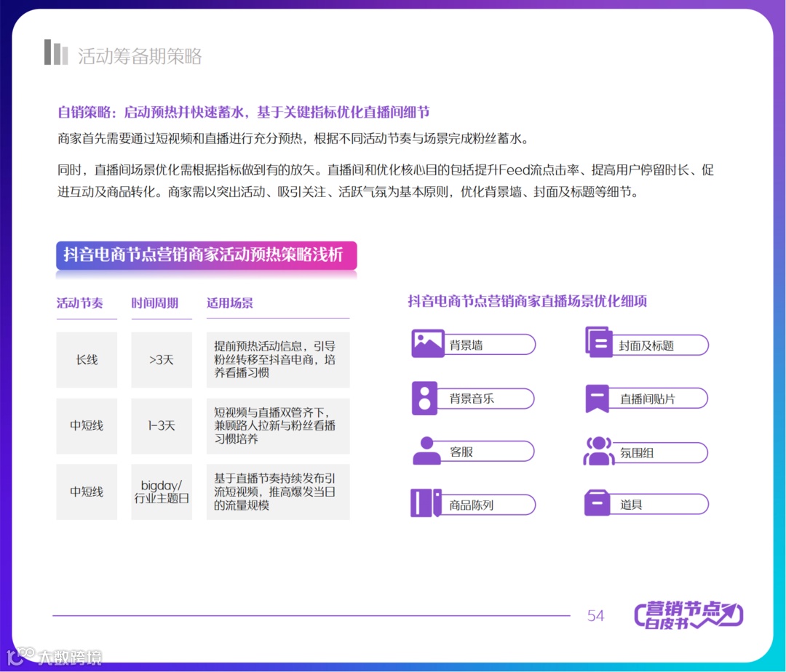Select the 氛围组 pill label

[x=661, y=452]
